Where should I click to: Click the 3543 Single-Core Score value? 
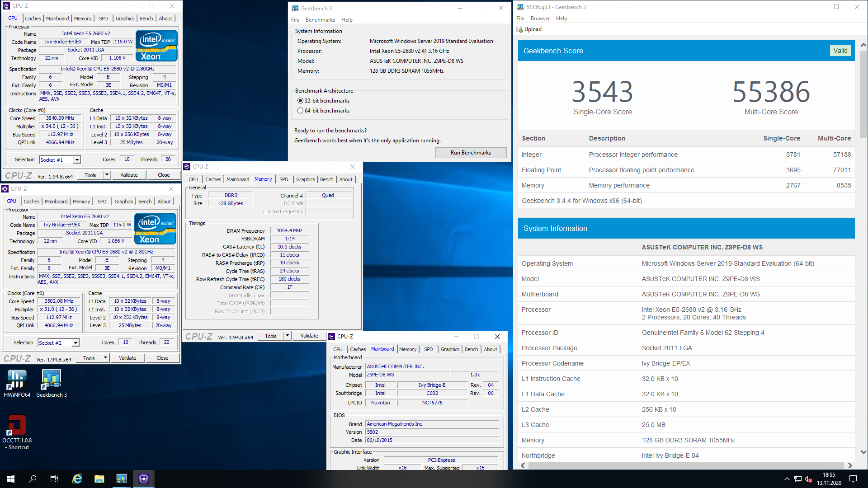pos(603,92)
